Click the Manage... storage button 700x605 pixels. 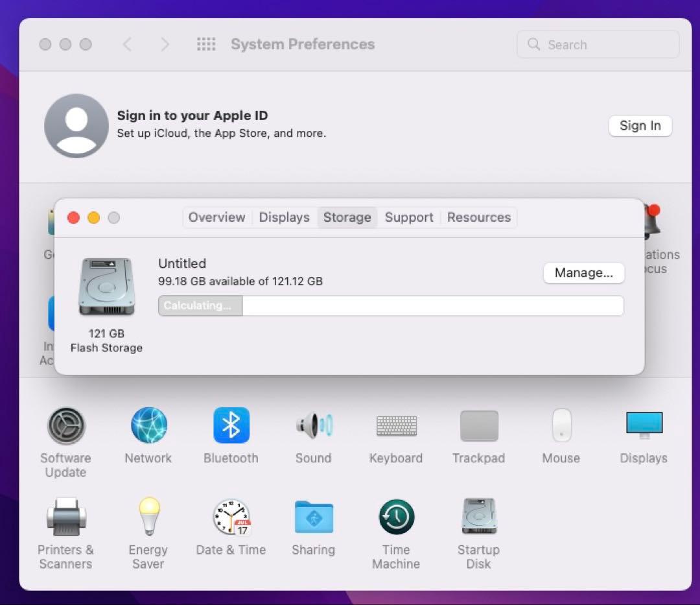583,273
